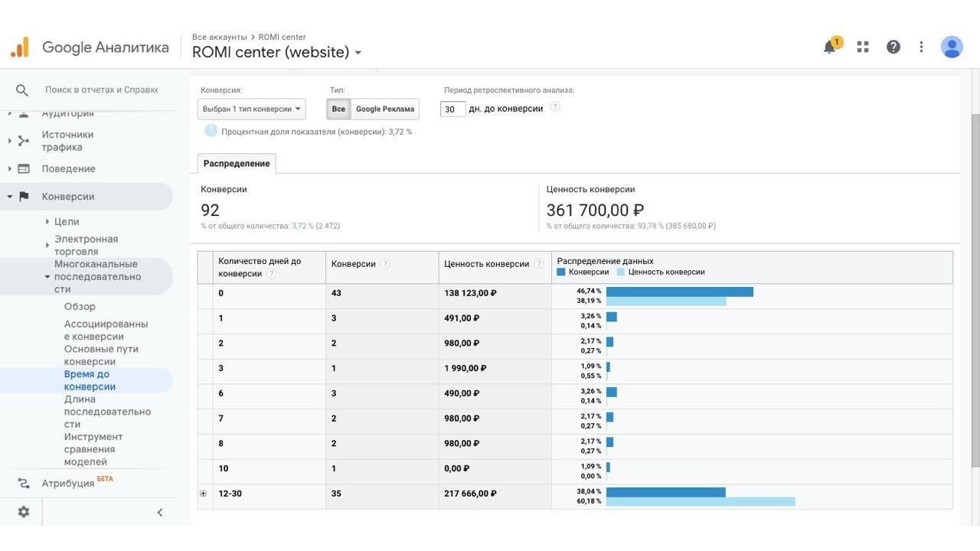Expand the Цели section in sidebar
Viewport: 980px width, 551px height.
point(47,221)
